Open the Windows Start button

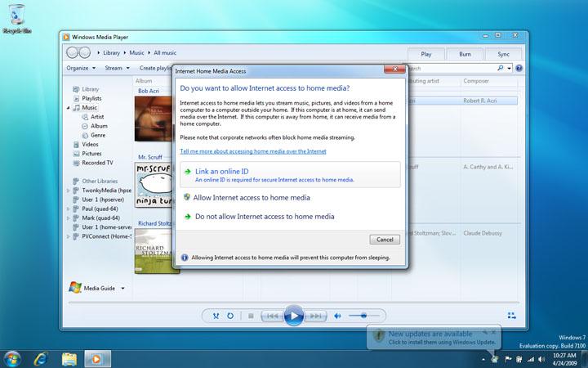12,359
